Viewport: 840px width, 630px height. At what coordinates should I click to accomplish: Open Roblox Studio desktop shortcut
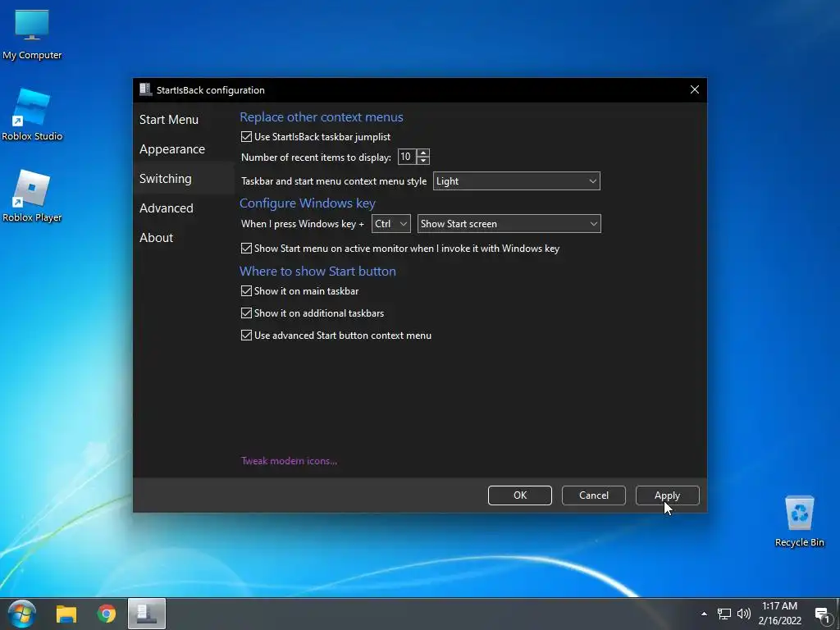32,115
